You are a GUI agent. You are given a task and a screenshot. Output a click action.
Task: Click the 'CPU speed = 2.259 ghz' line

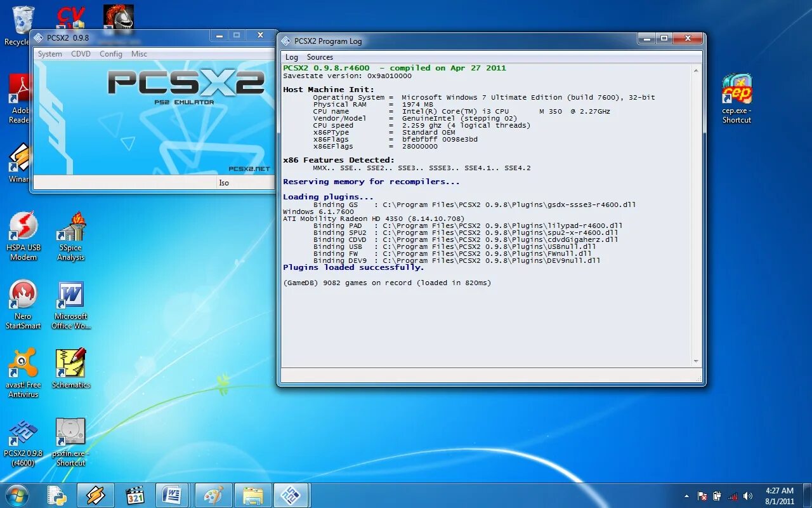(422, 125)
